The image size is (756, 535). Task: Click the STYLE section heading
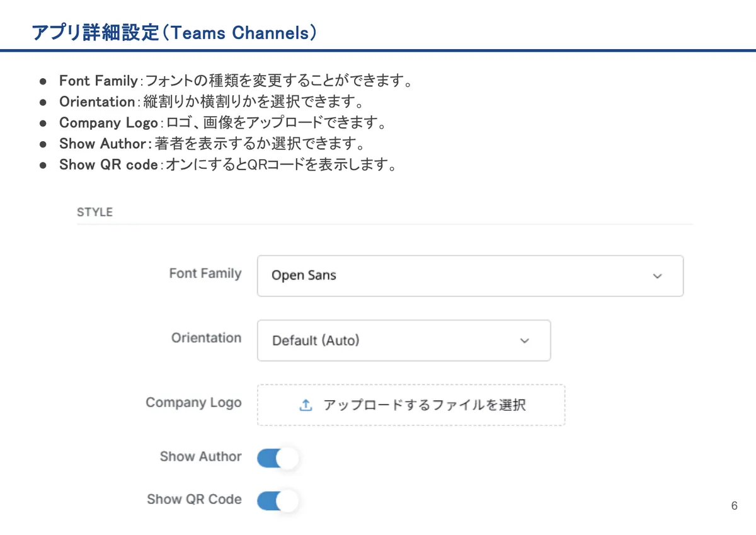94,212
